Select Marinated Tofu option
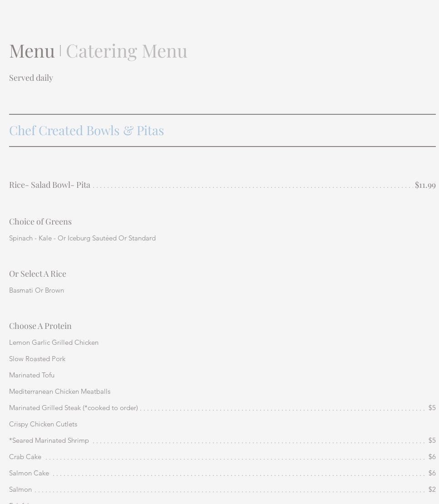The height and width of the screenshot is (504, 439). 32,375
